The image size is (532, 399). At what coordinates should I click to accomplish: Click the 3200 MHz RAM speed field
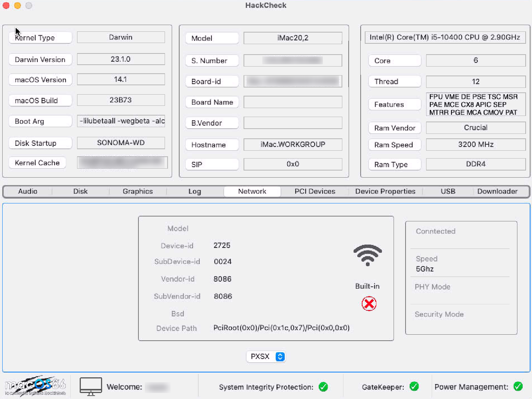click(x=476, y=144)
